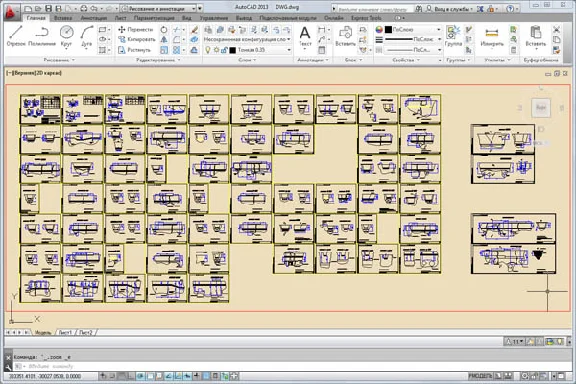Screen dimensions: 576x384
Task: Click the Вход в службы sign-in button
Action: tap(449, 8)
